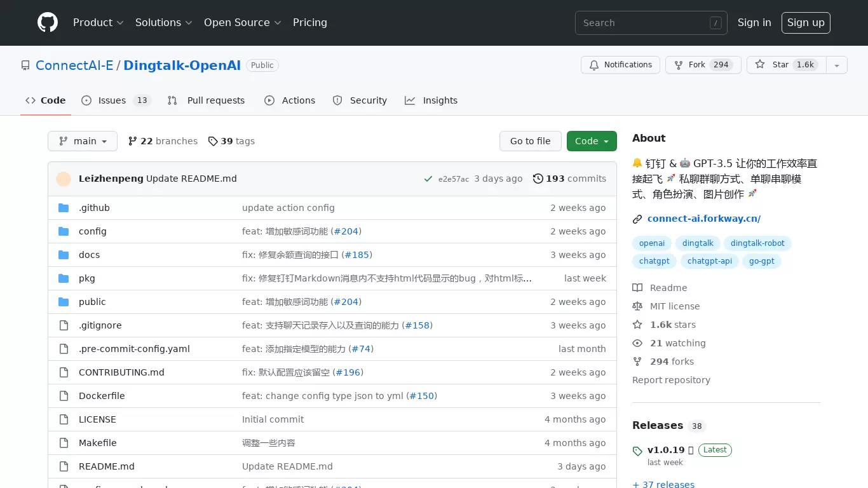This screenshot has height=488, width=868.
Task: Click the tags label icon
Action: pyautogui.click(x=213, y=141)
